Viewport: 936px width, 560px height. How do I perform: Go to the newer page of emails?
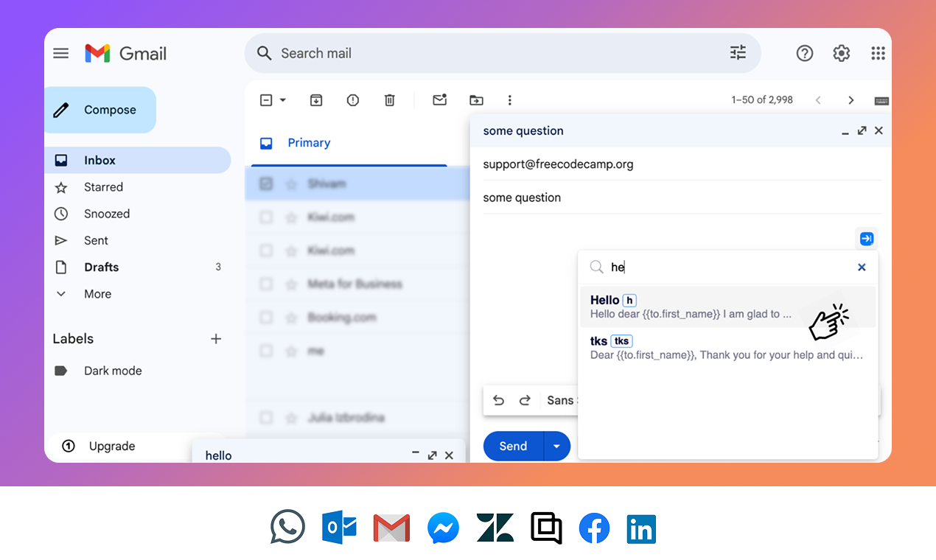pos(818,100)
